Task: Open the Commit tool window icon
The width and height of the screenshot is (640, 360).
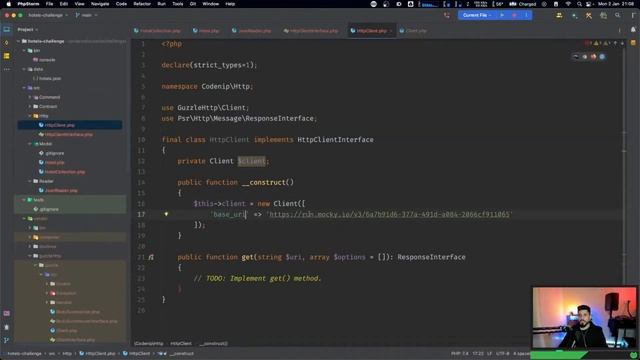Action: coord(7,42)
